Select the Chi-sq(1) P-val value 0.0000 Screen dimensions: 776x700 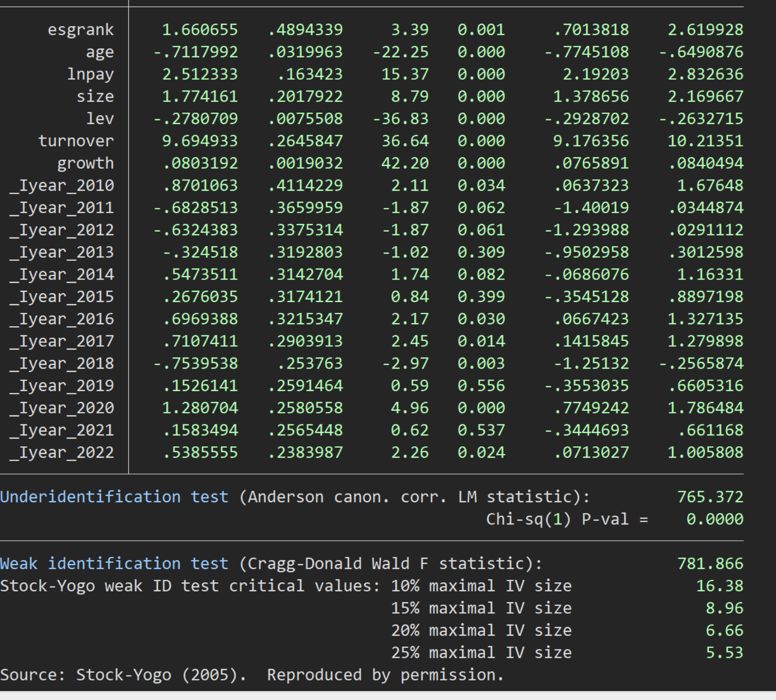click(715, 519)
